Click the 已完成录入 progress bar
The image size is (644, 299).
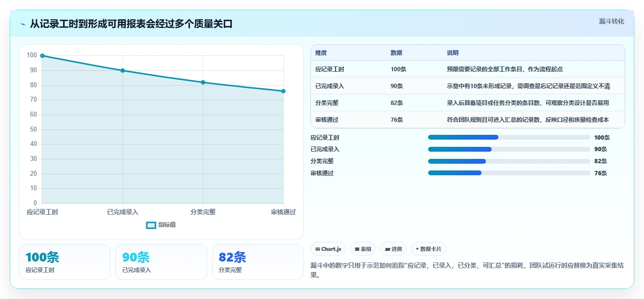click(509, 149)
